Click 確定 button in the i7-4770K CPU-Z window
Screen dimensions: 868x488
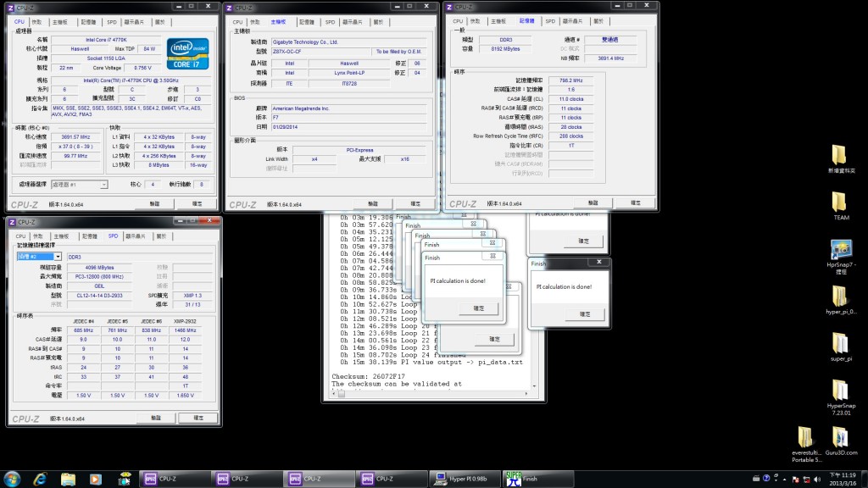pos(197,204)
